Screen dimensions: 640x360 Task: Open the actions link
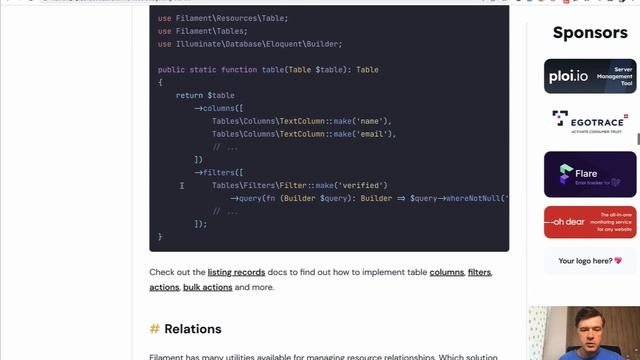164,287
